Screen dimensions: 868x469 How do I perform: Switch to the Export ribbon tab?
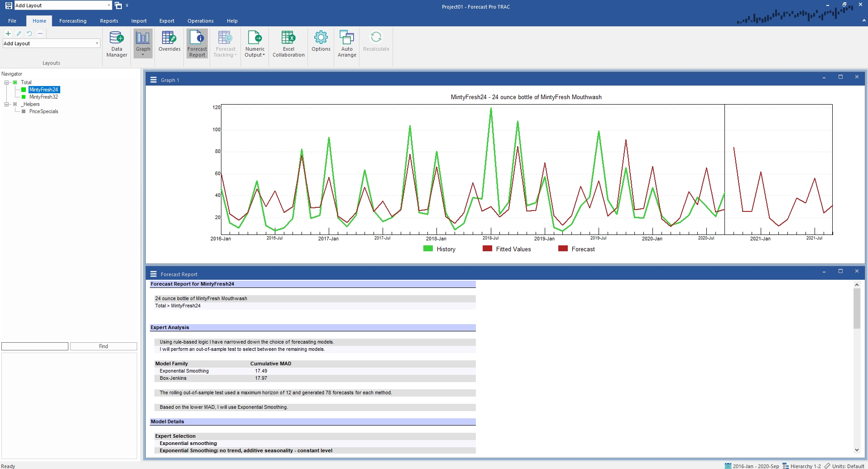[167, 21]
